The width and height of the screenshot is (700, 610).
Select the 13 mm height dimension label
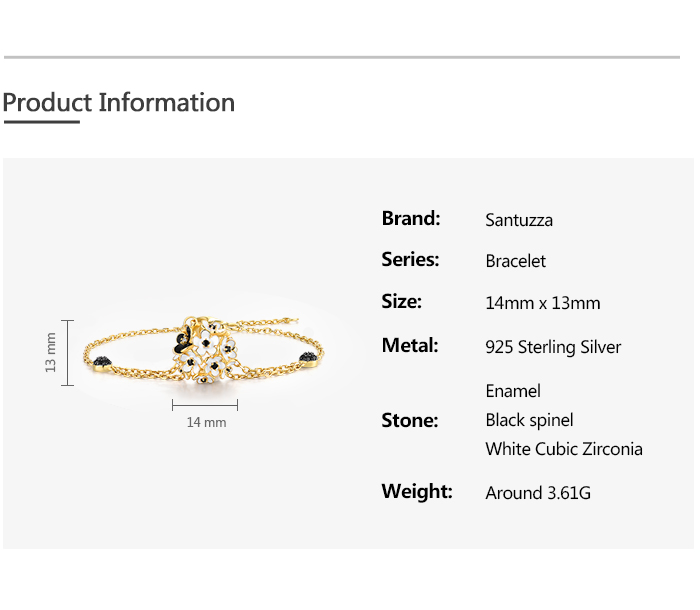51,352
